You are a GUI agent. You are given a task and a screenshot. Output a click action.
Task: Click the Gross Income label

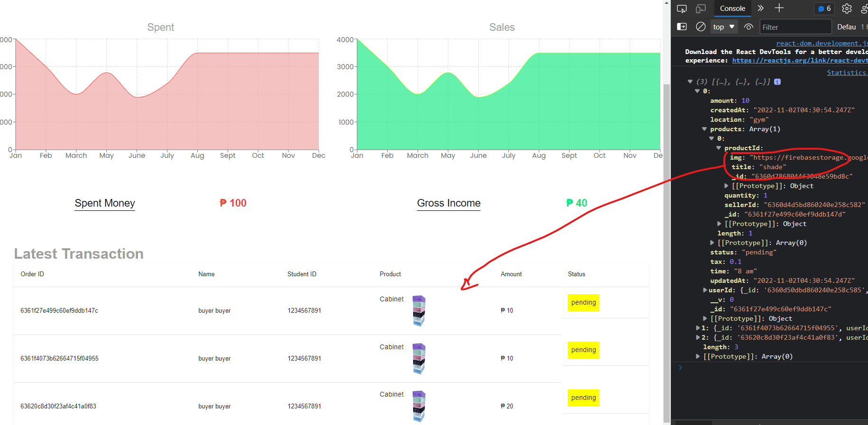coord(449,203)
